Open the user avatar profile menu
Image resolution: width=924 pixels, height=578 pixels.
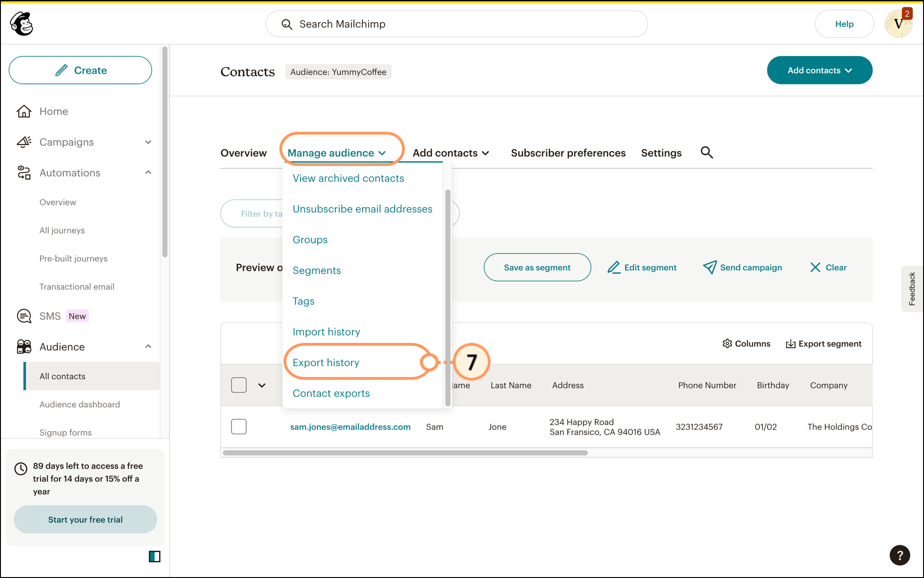[x=898, y=24]
